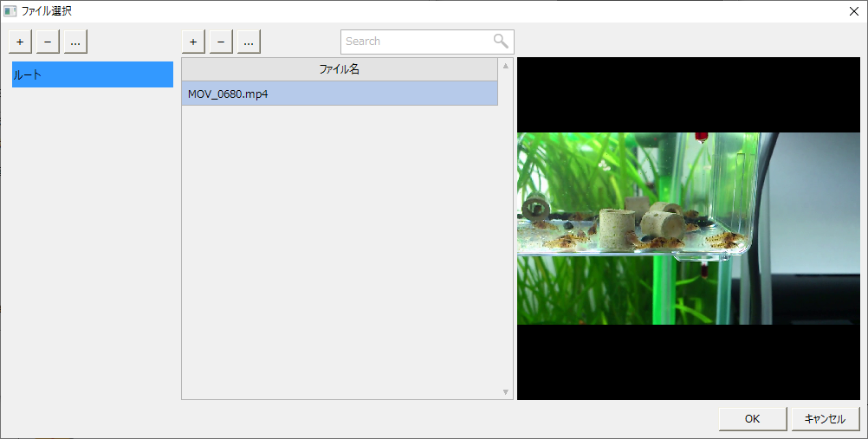Select the MOV_0680.mp4 file row

tap(340, 94)
